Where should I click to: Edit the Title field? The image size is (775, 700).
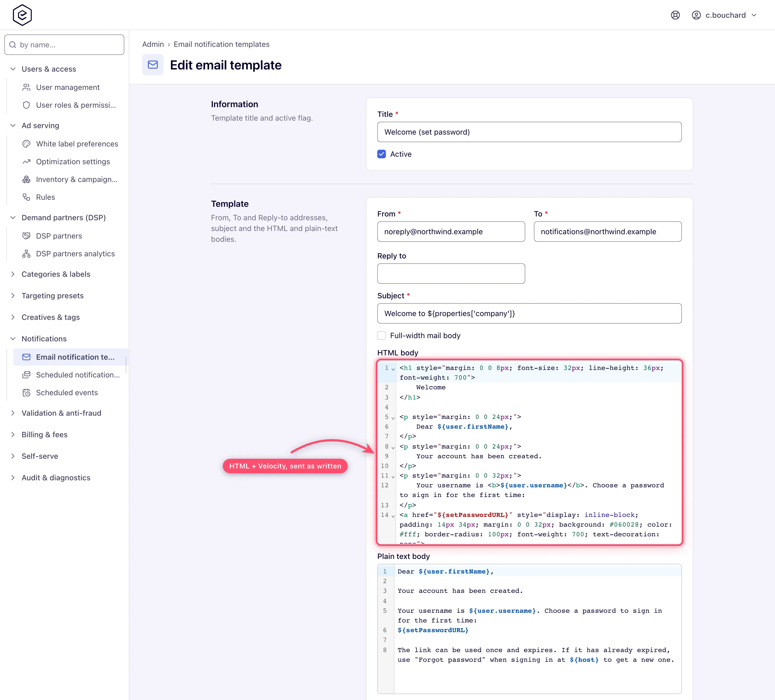pyautogui.click(x=529, y=132)
